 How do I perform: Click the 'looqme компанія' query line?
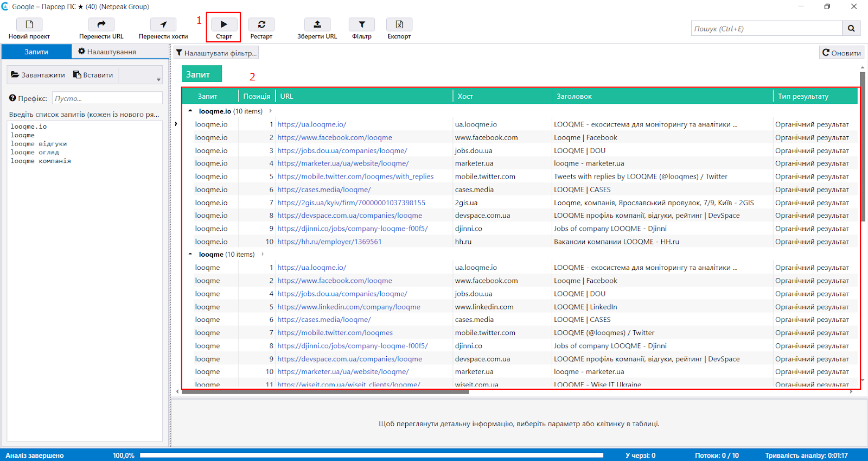pos(41,161)
